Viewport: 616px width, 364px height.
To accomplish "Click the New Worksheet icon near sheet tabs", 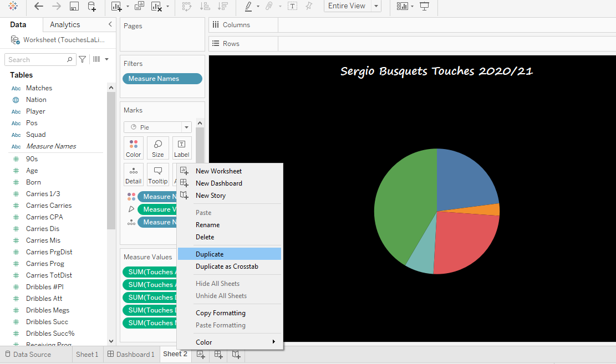I will [200, 354].
